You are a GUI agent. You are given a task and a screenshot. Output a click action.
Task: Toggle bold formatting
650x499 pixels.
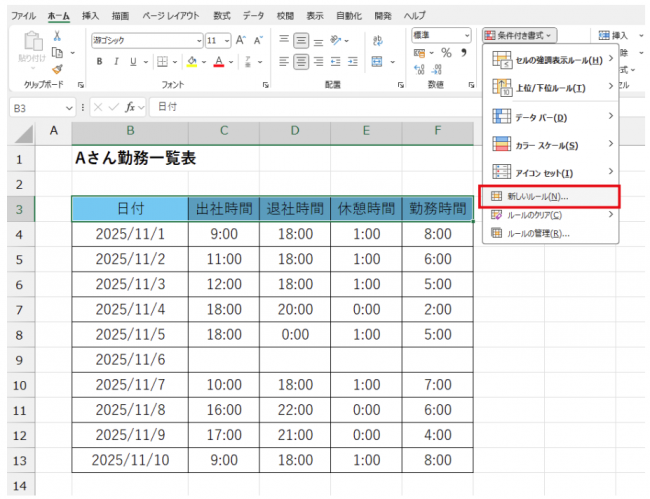100,62
